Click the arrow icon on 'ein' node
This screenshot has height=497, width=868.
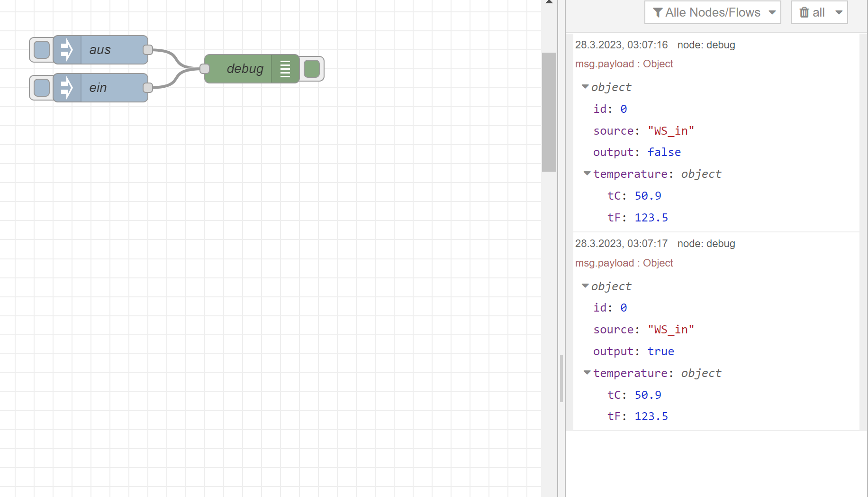click(67, 88)
